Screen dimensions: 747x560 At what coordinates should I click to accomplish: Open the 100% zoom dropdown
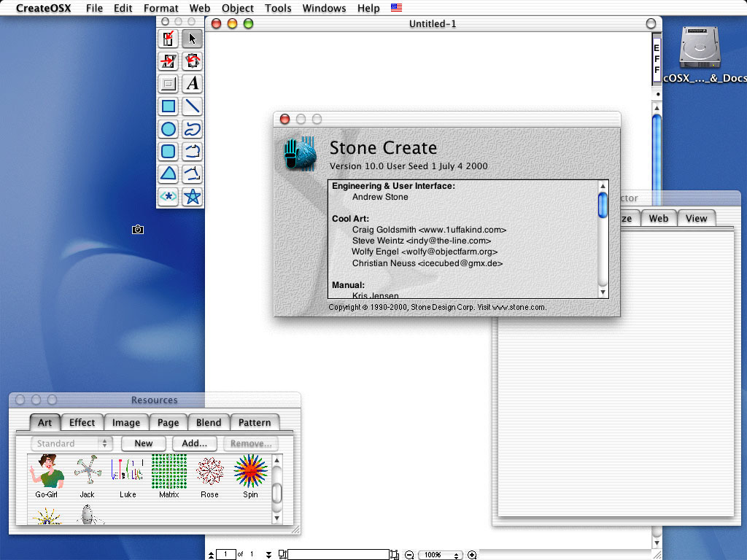point(440,555)
